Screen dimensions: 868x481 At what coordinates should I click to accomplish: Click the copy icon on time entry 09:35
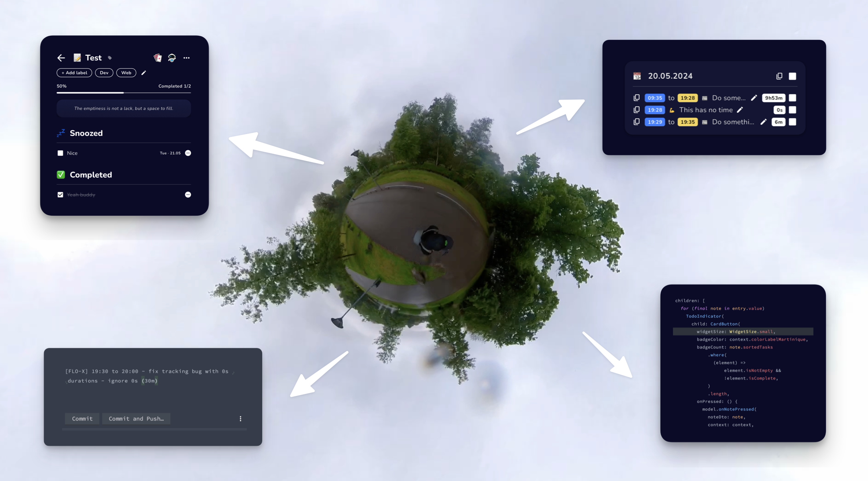pyautogui.click(x=637, y=98)
